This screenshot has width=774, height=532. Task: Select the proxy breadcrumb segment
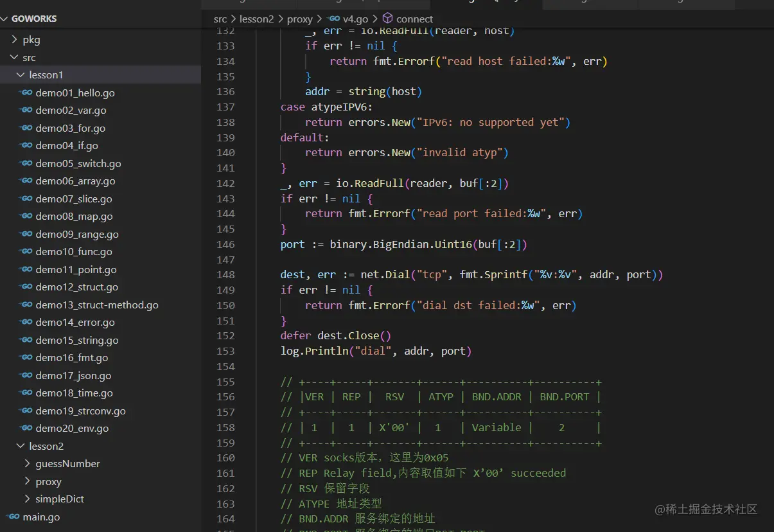pos(300,19)
